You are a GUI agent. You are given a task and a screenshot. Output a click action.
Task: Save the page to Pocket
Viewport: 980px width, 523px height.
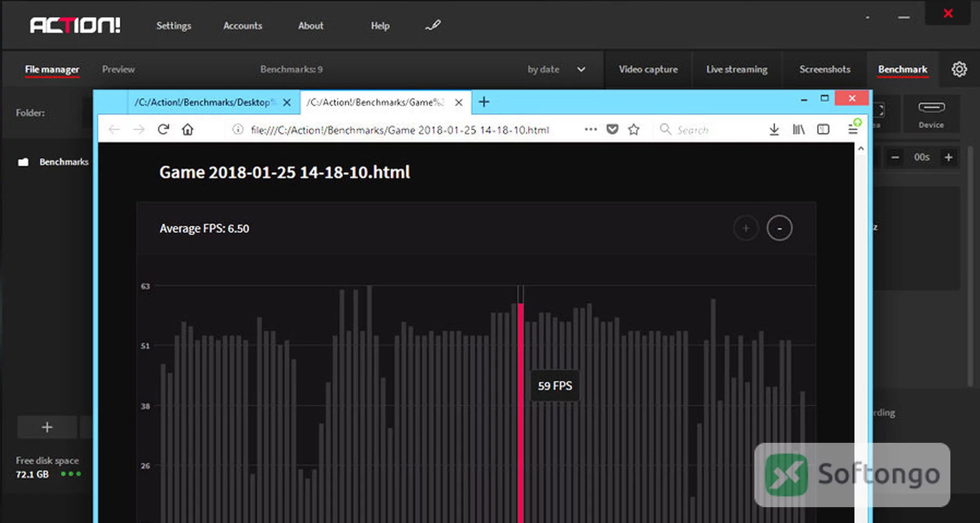coord(612,129)
